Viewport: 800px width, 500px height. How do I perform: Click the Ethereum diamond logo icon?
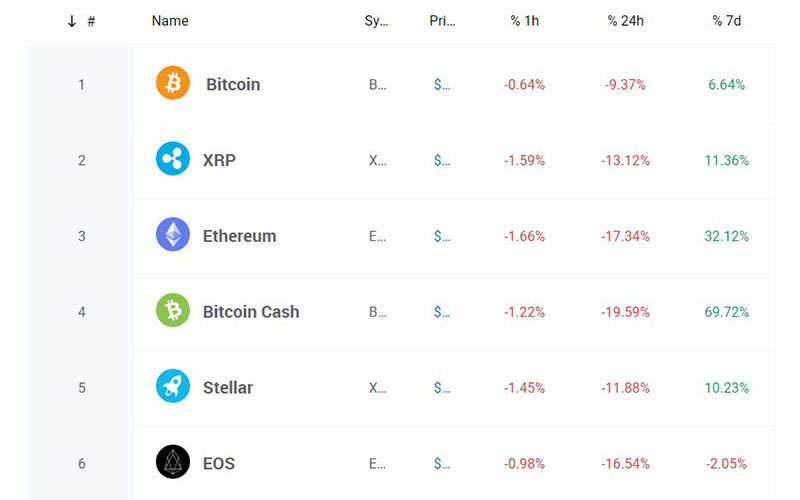[x=173, y=236]
